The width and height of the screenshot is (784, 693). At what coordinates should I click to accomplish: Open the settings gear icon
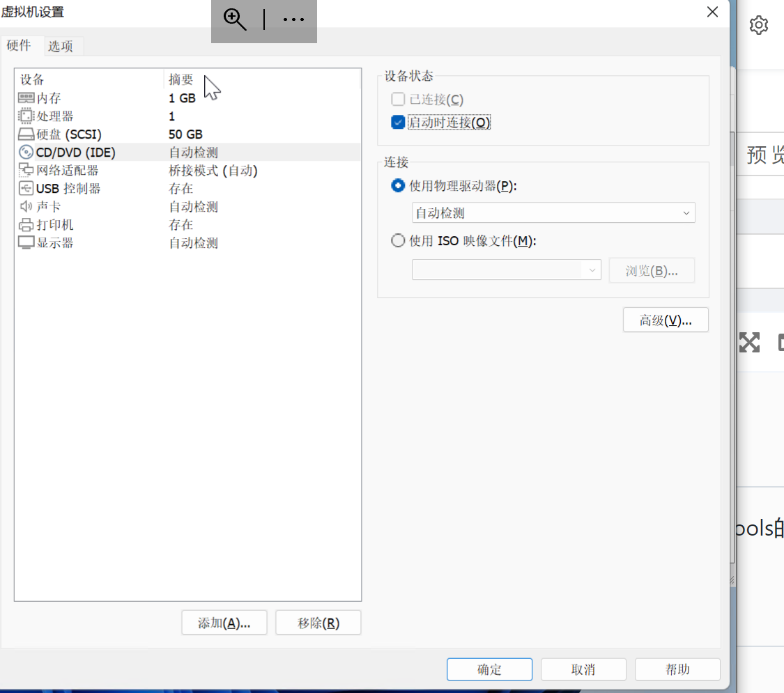tap(758, 25)
